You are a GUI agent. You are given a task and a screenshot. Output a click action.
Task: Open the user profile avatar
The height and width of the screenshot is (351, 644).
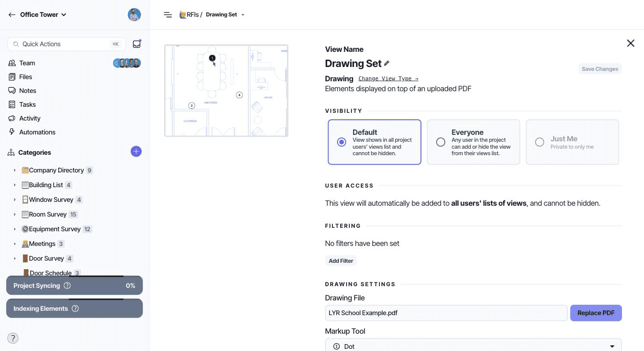(134, 15)
